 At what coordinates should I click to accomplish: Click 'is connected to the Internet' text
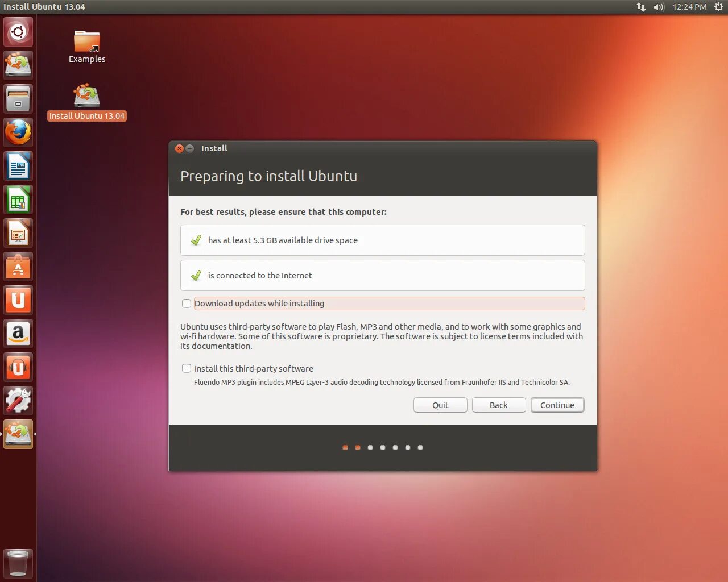pyautogui.click(x=260, y=276)
